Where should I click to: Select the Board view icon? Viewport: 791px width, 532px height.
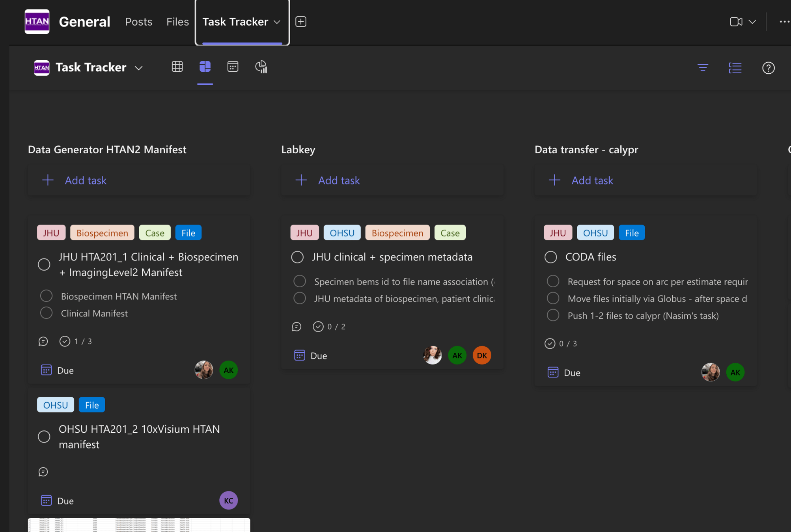click(x=205, y=67)
